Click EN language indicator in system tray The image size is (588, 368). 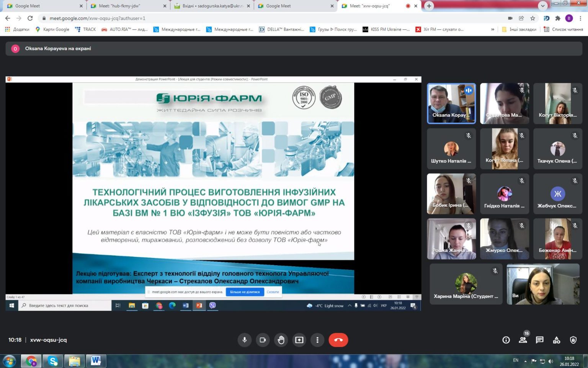tap(516, 360)
